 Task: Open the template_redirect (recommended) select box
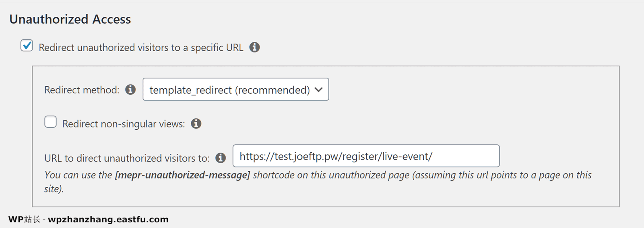236,89
